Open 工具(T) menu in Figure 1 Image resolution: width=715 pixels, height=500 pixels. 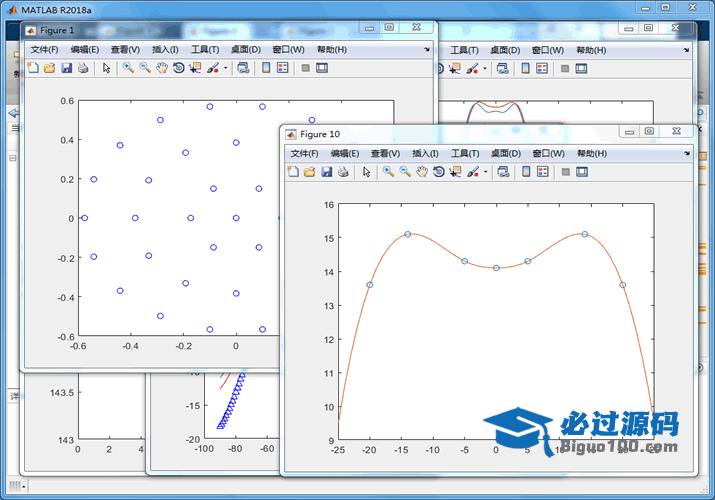coord(205,49)
